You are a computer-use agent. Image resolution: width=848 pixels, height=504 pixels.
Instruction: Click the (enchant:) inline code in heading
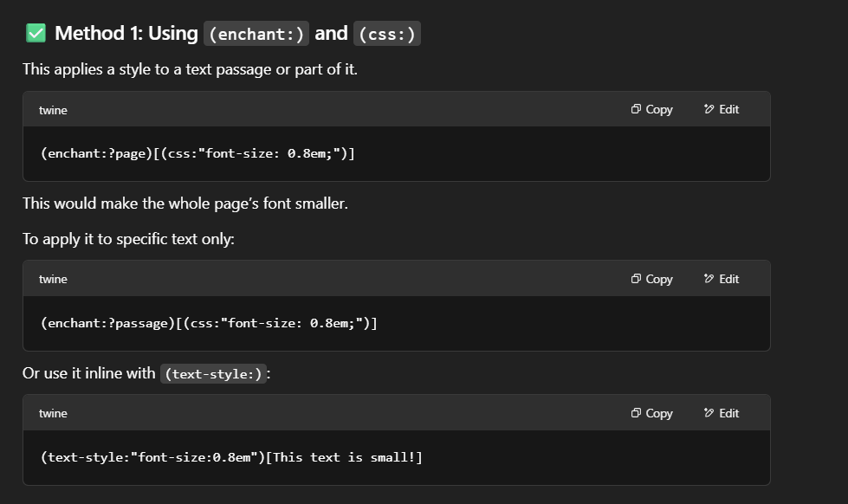(256, 34)
